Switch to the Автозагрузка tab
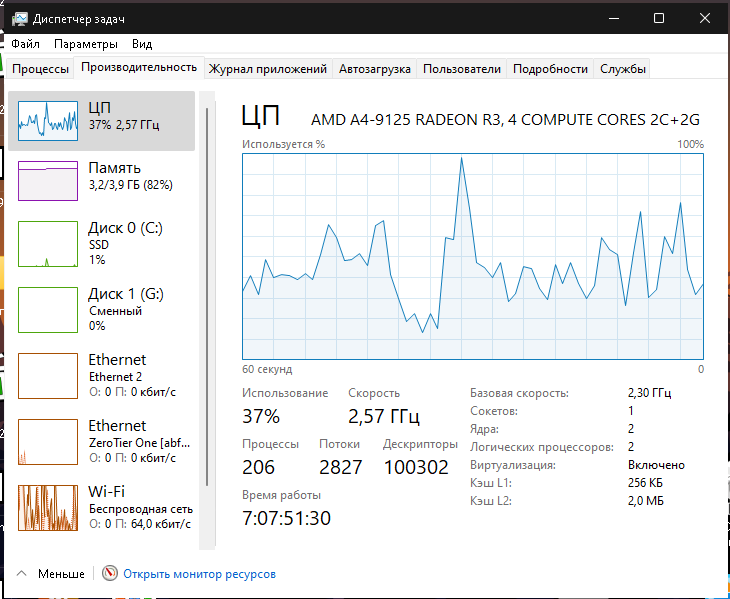 [x=375, y=69]
